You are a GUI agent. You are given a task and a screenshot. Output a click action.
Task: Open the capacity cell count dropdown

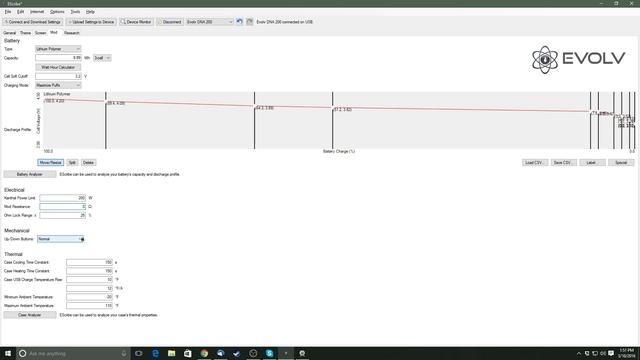[x=102, y=58]
